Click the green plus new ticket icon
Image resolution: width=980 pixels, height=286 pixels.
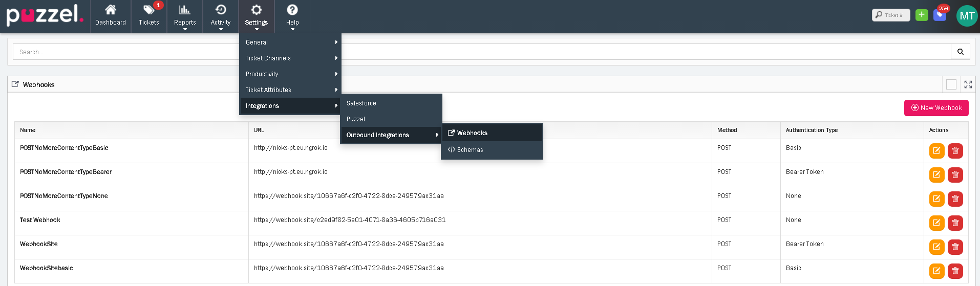point(922,15)
